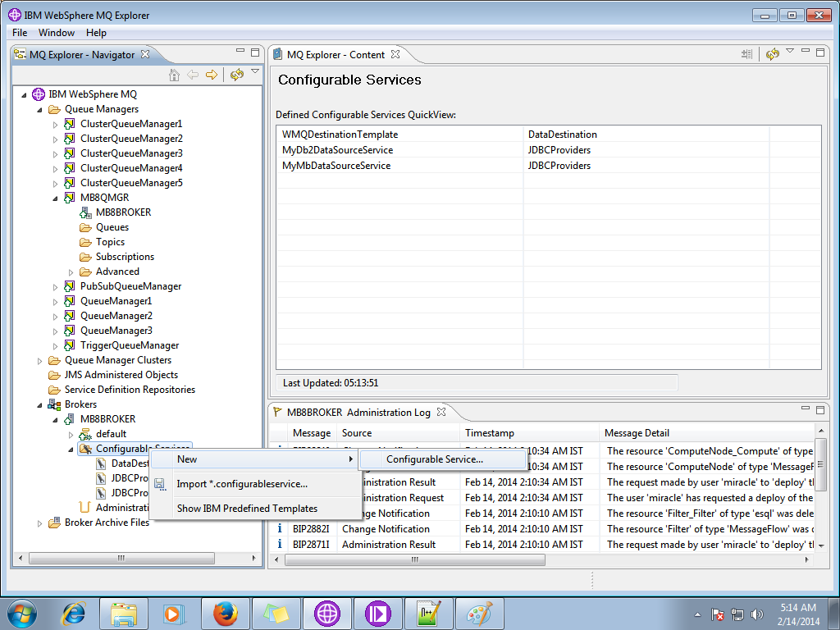
Task: Sort log by Timestamp column header
Action: (x=529, y=433)
